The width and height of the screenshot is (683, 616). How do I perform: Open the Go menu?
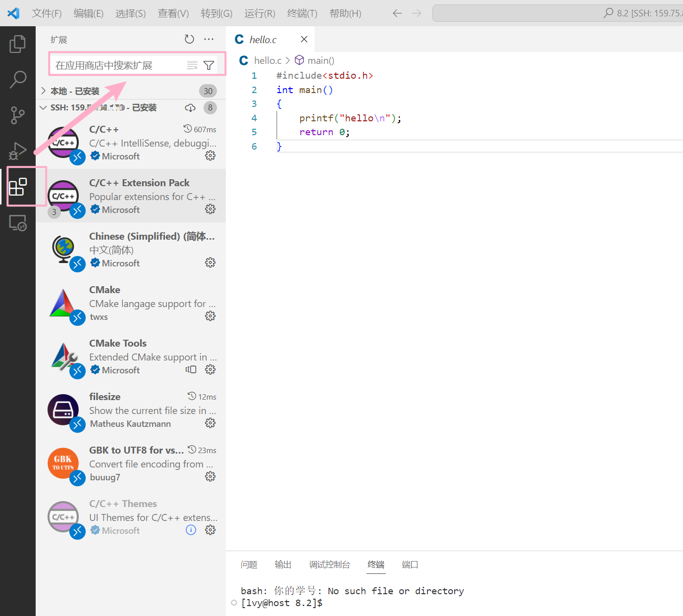tap(216, 13)
